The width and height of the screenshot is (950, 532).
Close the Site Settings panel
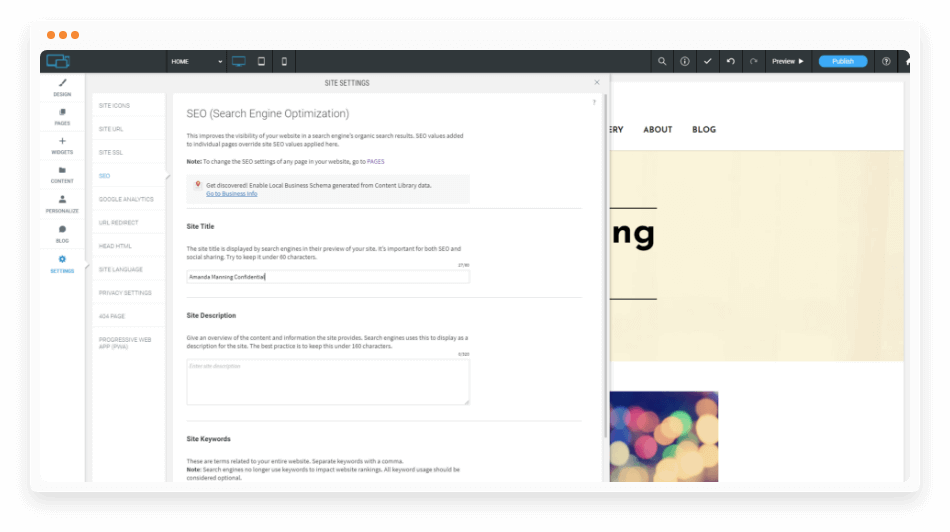click(597, 83)
